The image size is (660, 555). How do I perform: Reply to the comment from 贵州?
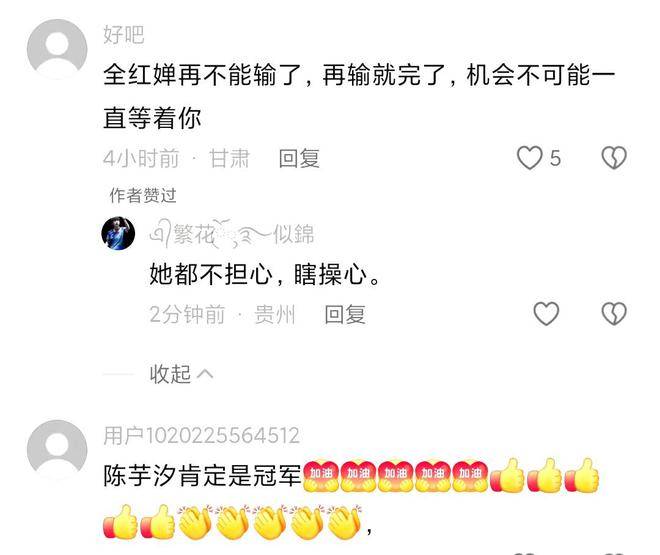[x=345, y=314]
